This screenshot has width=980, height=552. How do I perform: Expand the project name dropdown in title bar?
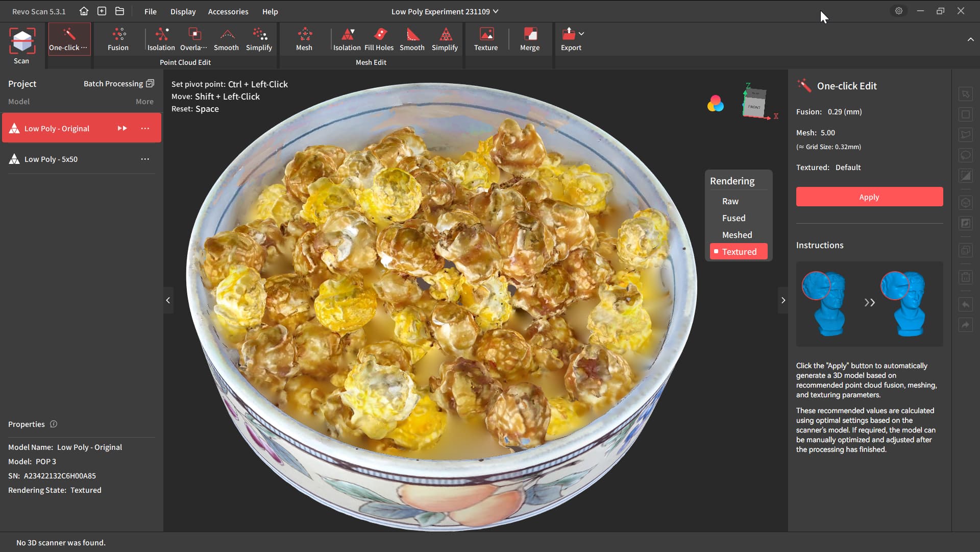tap(496, 11)
